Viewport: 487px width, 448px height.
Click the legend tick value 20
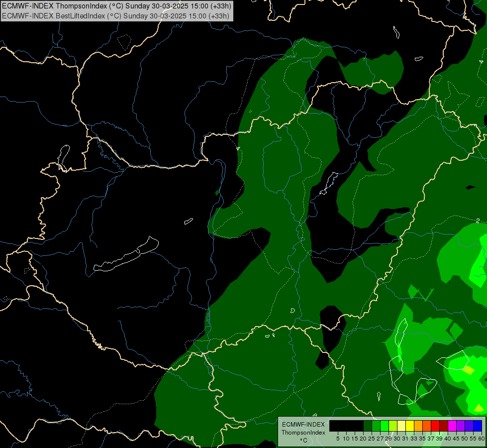[x=363, y=439]
